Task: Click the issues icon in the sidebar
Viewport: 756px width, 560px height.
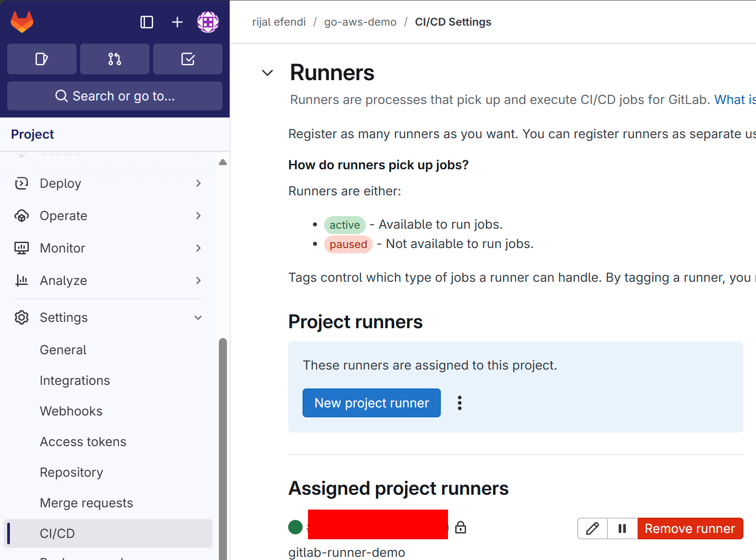Action: [41, 59]
